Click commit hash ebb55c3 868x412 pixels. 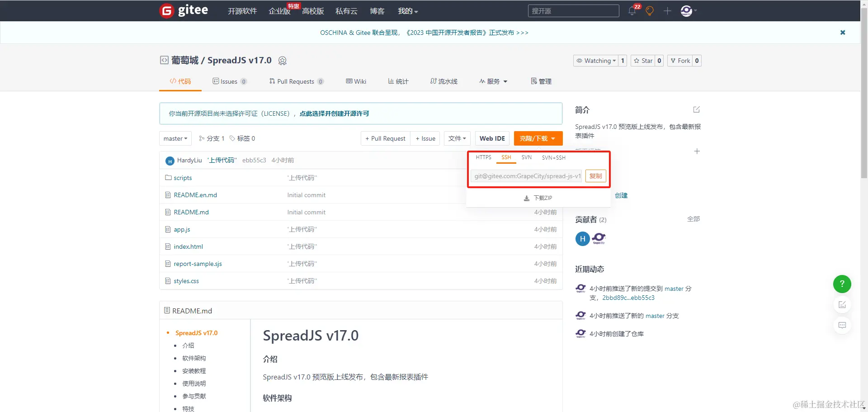pos(254,160)
